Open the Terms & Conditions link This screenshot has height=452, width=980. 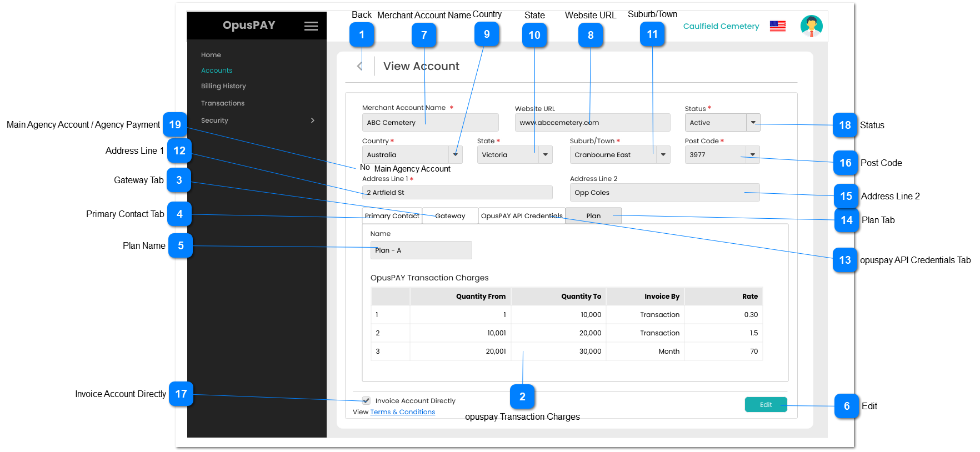click(x=403, y=412)
